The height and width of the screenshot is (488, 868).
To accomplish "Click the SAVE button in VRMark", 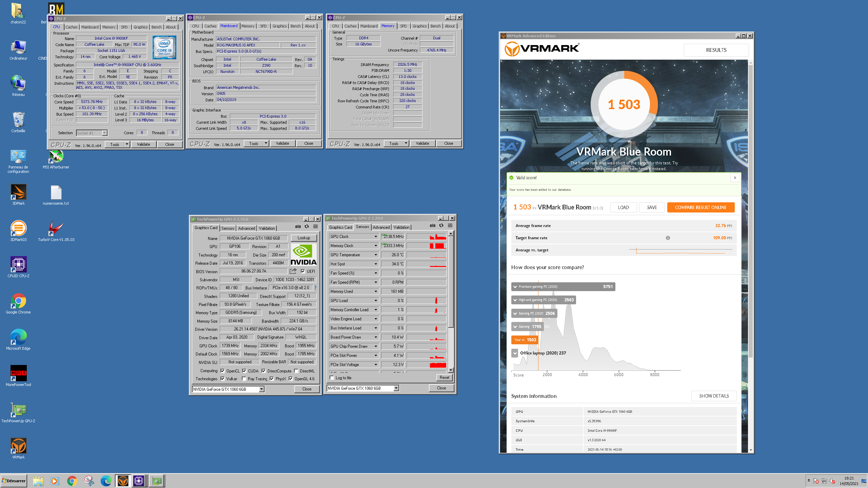I will coord(652,207).
